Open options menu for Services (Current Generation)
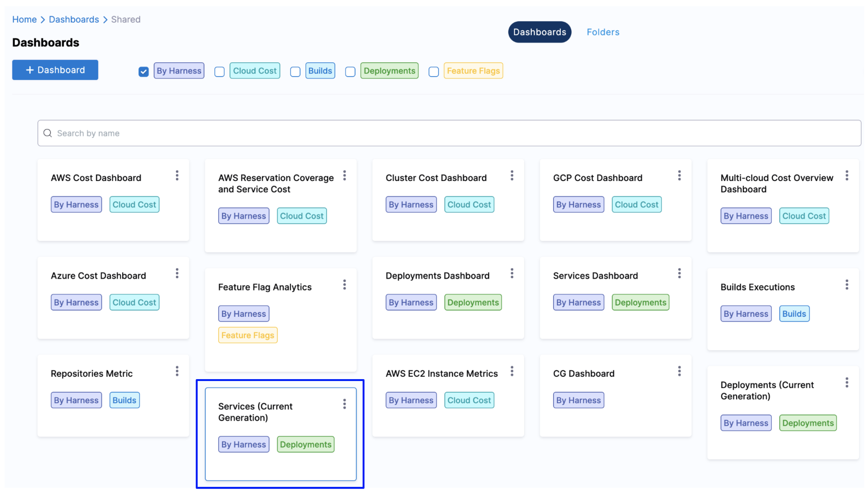 (345, 404)
